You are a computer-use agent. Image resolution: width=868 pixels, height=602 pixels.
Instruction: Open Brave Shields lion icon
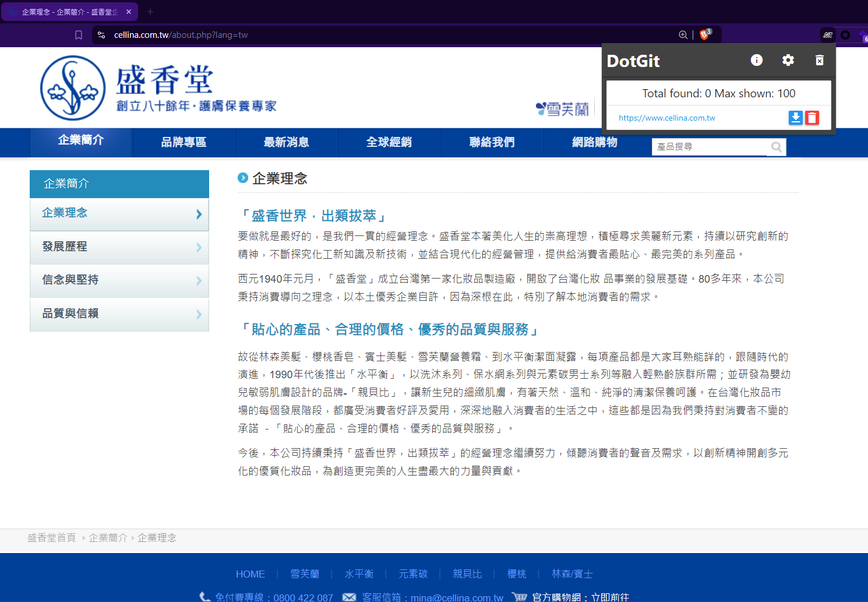point(705,35)
